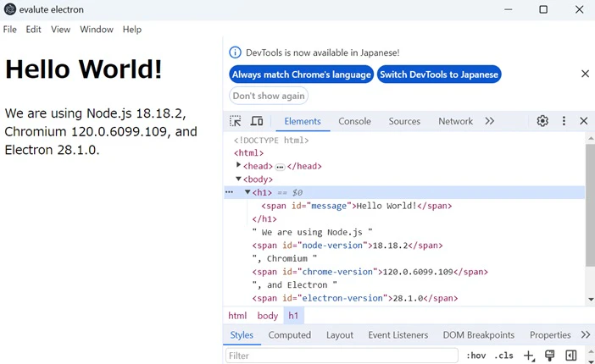Screen dimensions: 595x364
Task: Open DevTools settings gear
Action: (x=542, y=121)
